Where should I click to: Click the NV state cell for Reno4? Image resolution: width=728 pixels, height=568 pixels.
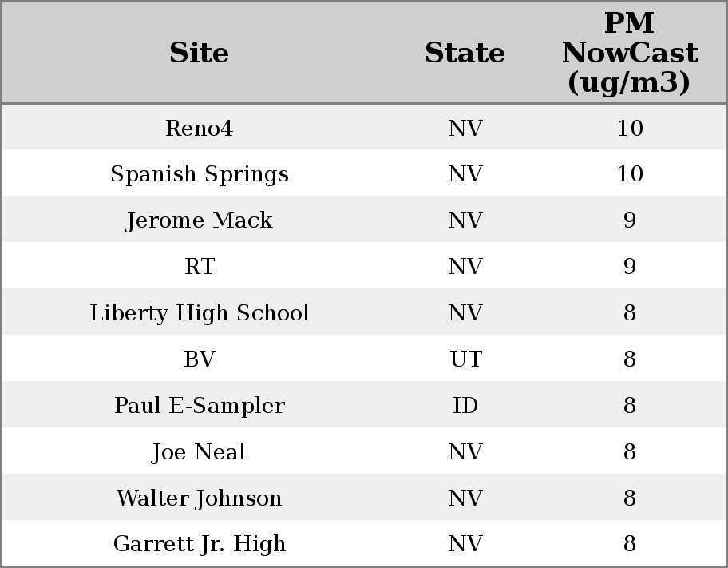coord(465,128)
